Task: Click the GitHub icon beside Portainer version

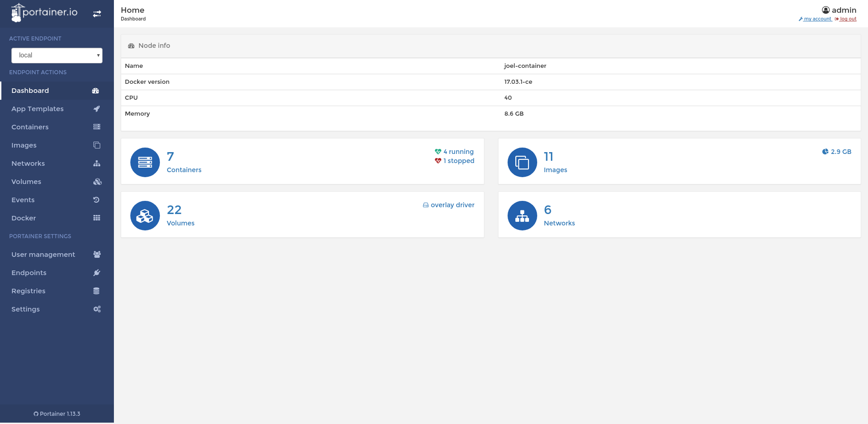Action: coord(36,414)
